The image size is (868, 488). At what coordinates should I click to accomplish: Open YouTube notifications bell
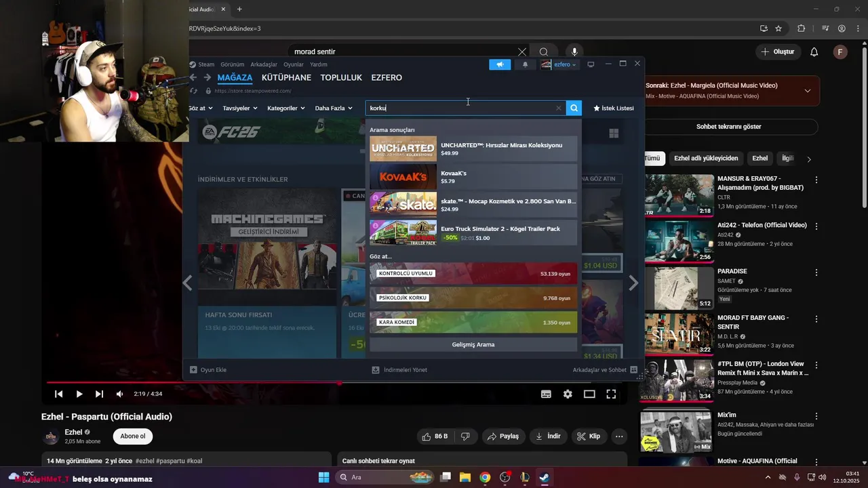pos(814,52)
